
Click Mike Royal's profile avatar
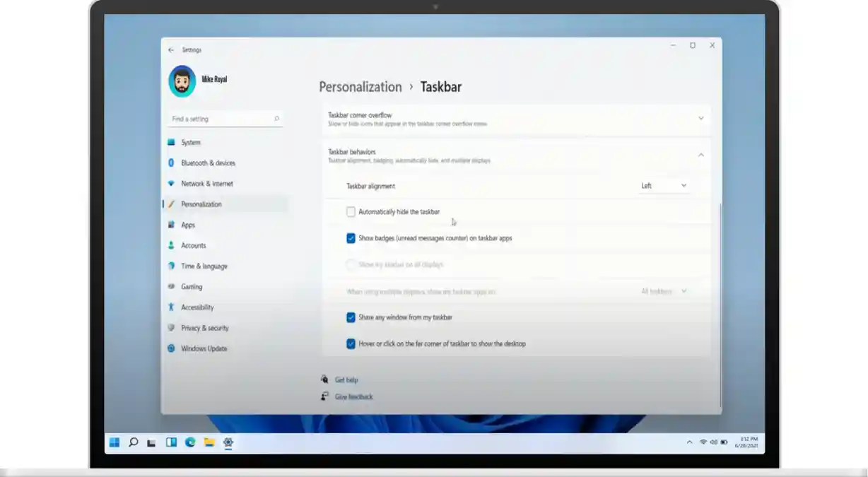coord(182,81)
